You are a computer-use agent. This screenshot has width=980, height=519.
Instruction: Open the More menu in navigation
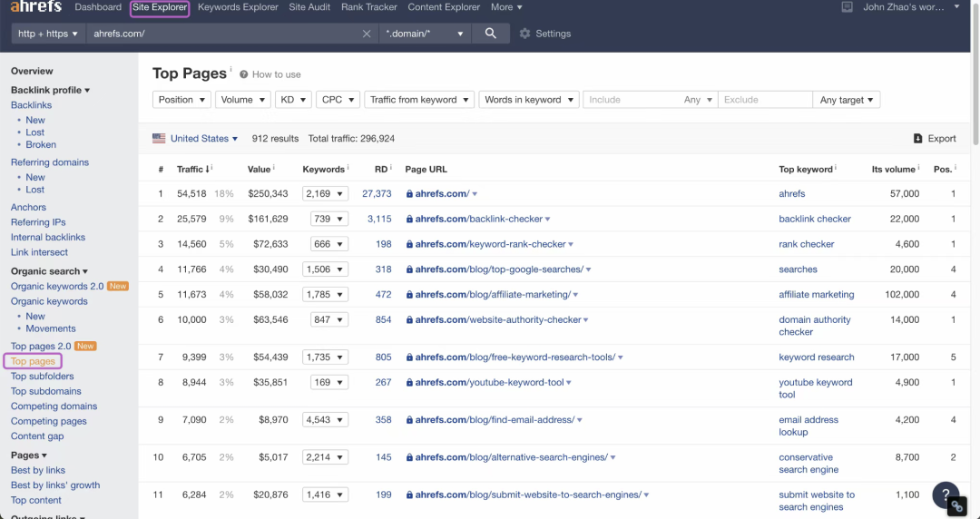pyautogui.click(x=506, y=7)
